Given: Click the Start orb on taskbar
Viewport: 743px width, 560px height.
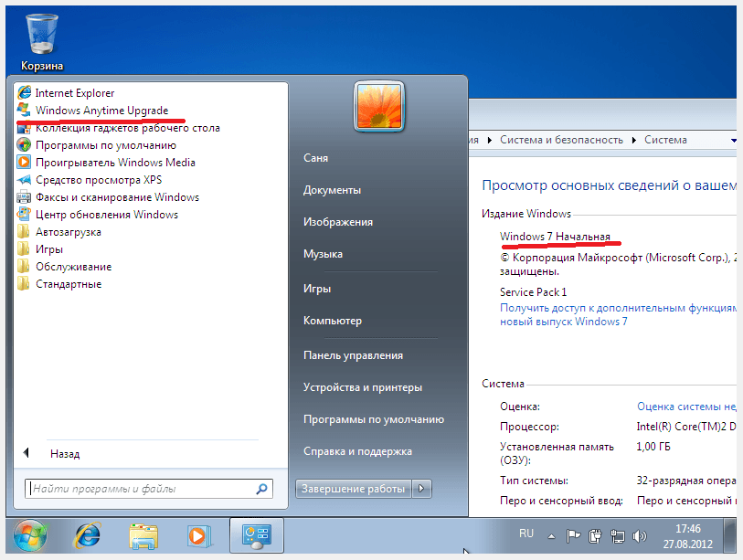Looking at the screenshot, I should [30, 536].
